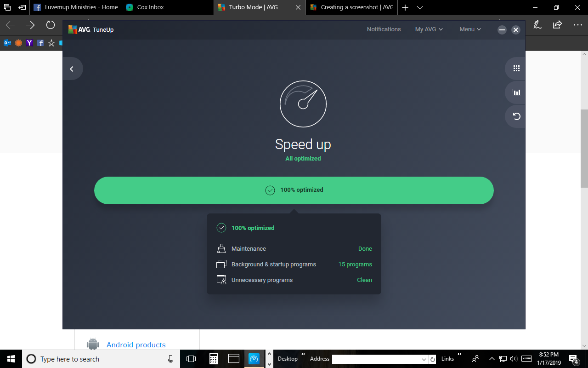Click the Done status next to Maintenance
Viewport: 588px width, 368px height.
[365, 249]
